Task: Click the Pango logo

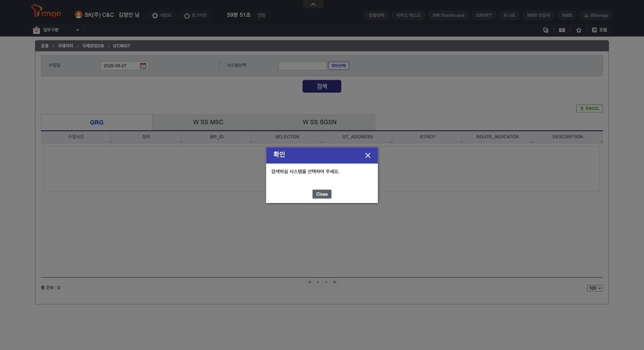Action: (47, 12)
